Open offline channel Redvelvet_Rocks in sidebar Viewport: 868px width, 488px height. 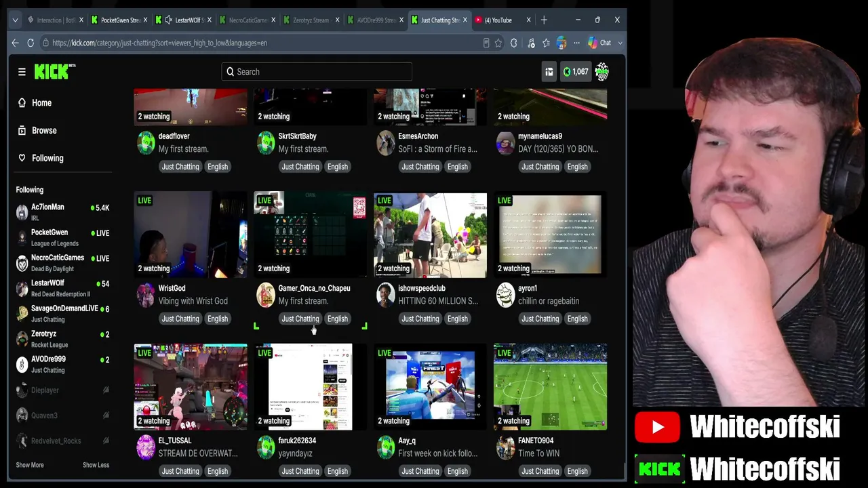pyautogui.click(x=62, y=441)
